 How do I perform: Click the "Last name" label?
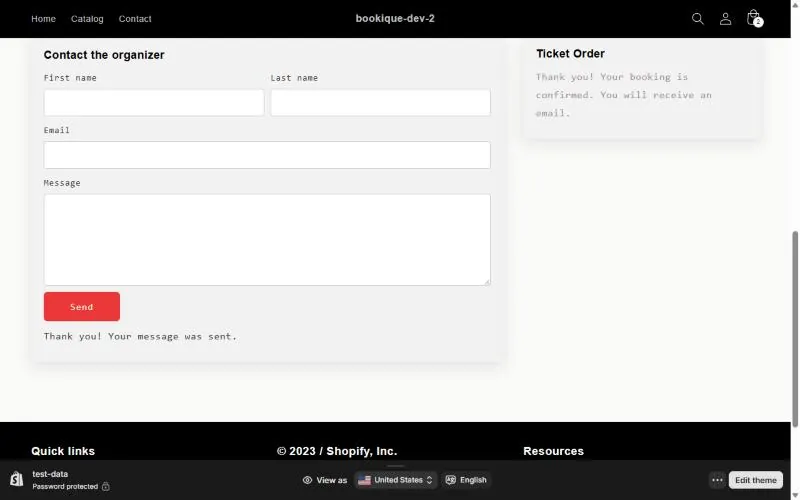coord(294,78)
